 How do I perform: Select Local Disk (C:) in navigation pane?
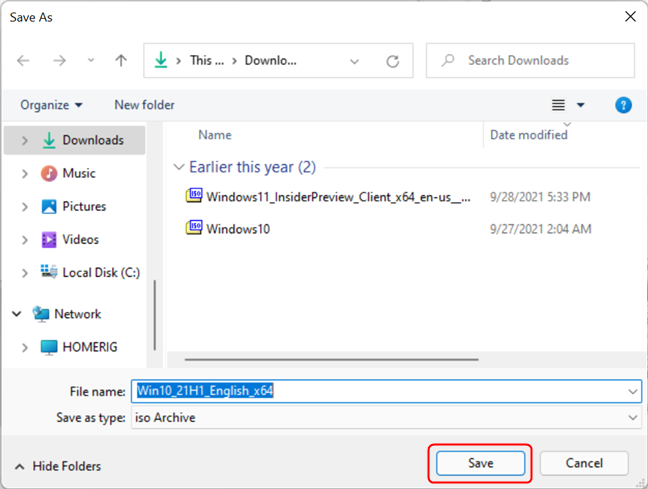(x=101, y=272)
